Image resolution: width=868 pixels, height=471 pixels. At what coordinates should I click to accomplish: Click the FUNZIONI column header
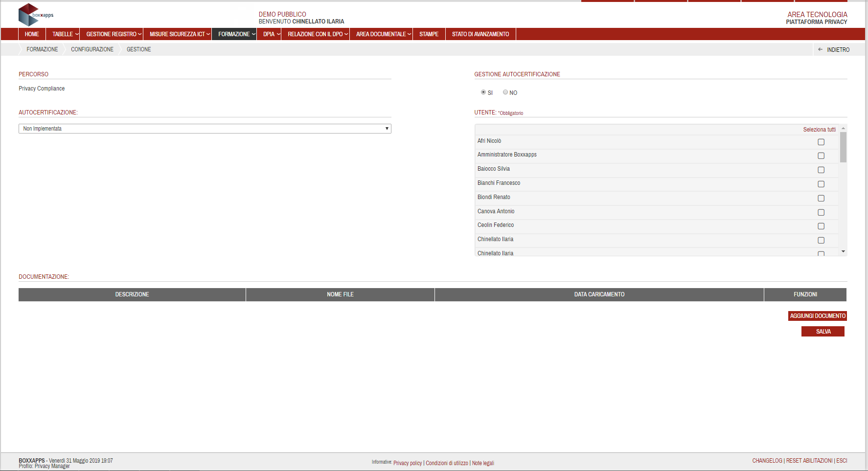(805, 294)
